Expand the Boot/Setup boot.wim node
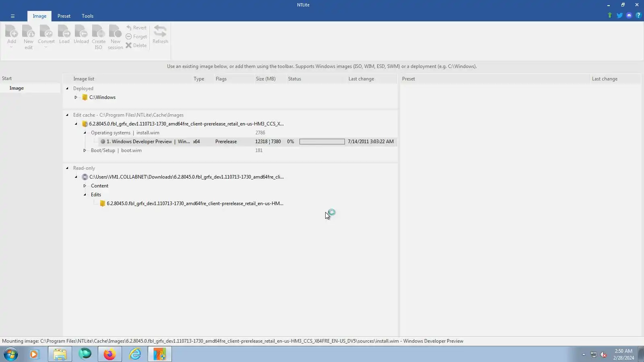The width and height of the screenshot is (644, 362). (85, 150)
